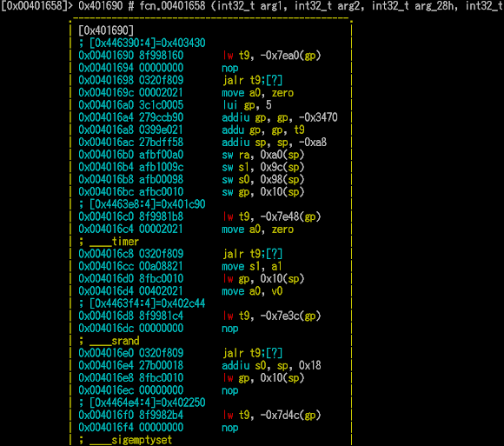Select 'move a0, v0' instruction
This screenshot has width=504, height=446.
click(x=252, y=291)
